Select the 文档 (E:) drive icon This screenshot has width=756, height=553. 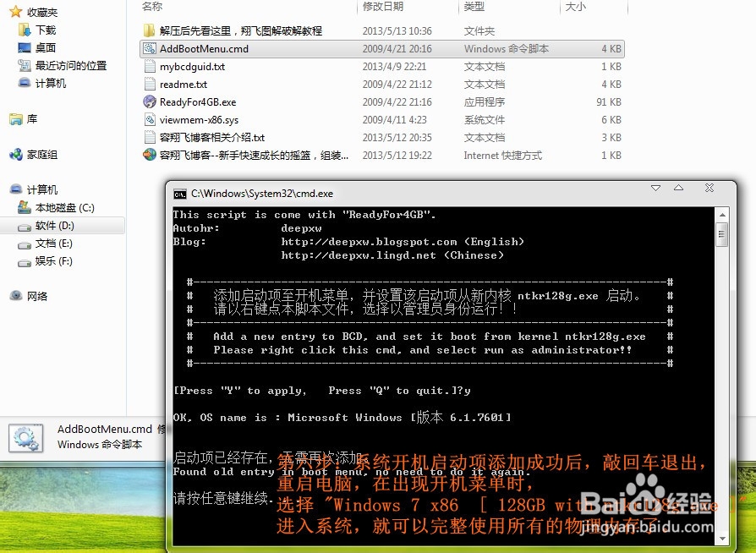point(25,245)
